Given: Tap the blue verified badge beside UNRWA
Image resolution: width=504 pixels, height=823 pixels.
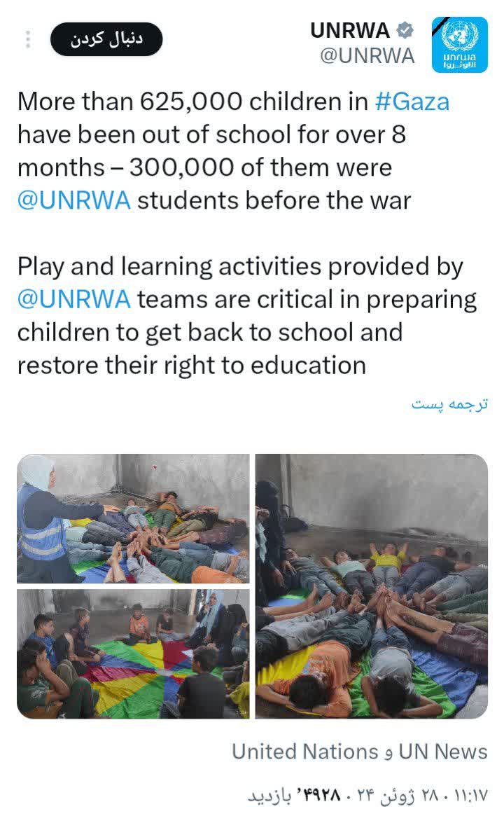Looking at the screenshot, I should tap(405, 30).
